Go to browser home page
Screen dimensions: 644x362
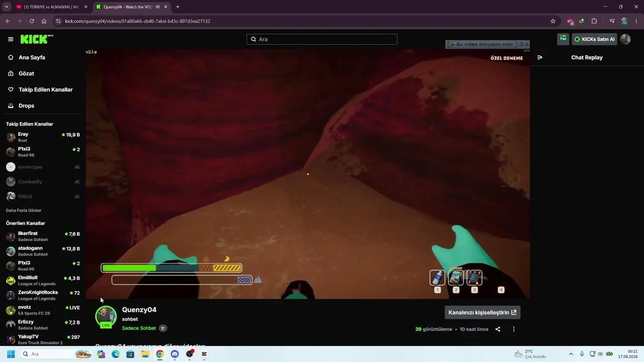[44, 21]
